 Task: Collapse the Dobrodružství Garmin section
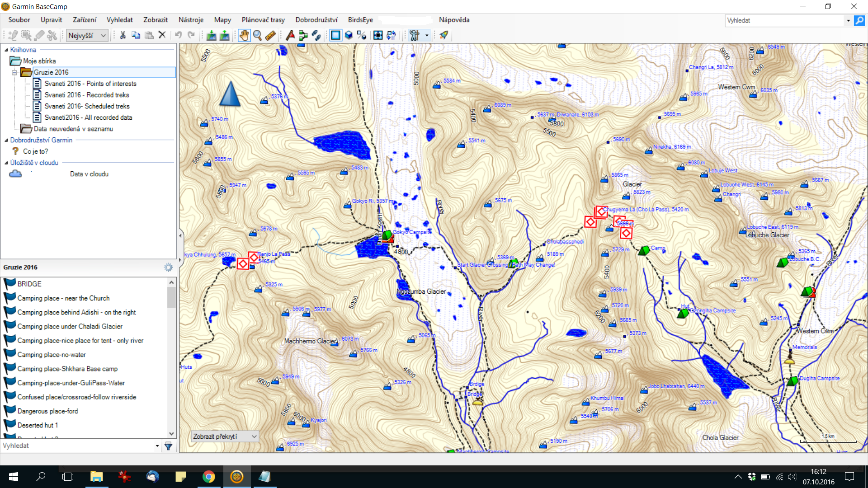(x=6, y=140)
